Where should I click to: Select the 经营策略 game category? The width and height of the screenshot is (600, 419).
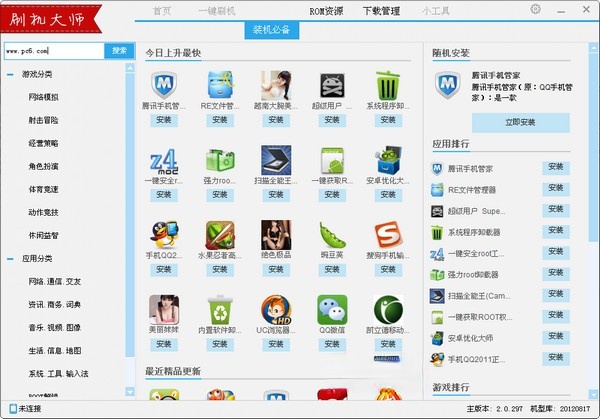[x=43, y=143]
